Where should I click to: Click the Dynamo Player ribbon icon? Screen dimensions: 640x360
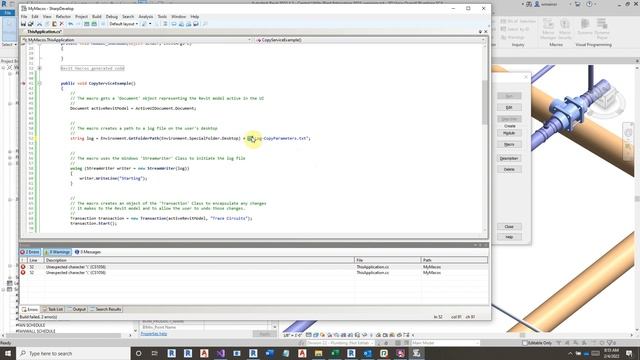click(602, 29)
